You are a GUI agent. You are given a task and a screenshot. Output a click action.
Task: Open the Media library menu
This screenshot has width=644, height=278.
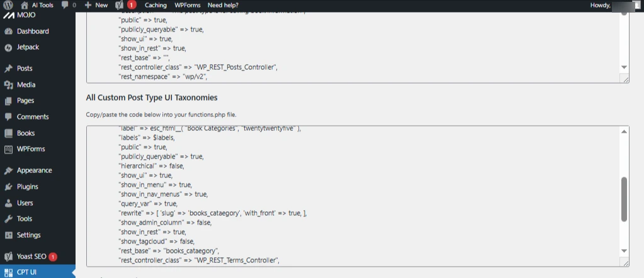pyautogui.click(x=26, y=85)
